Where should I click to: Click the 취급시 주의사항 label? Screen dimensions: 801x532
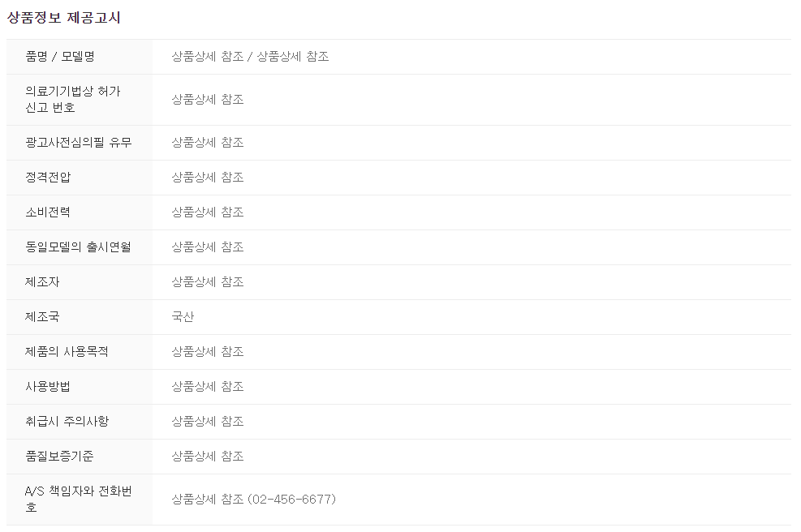[x=67, y=421]
